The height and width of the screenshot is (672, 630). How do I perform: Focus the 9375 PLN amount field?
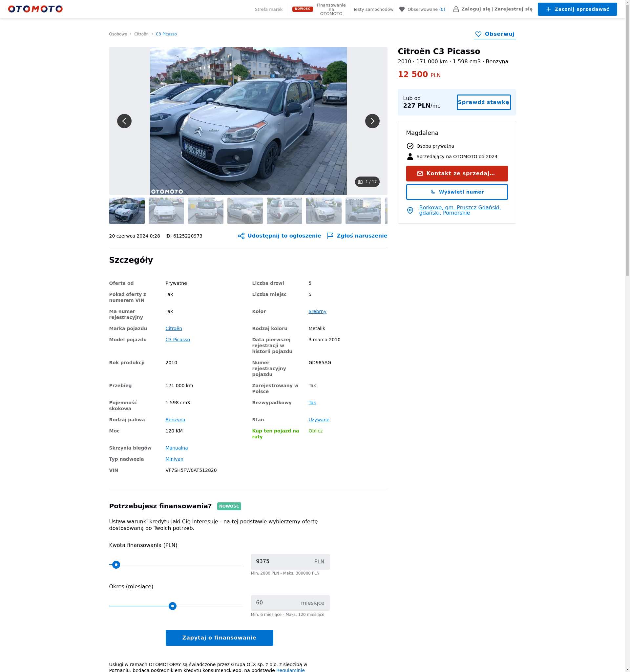290,562
